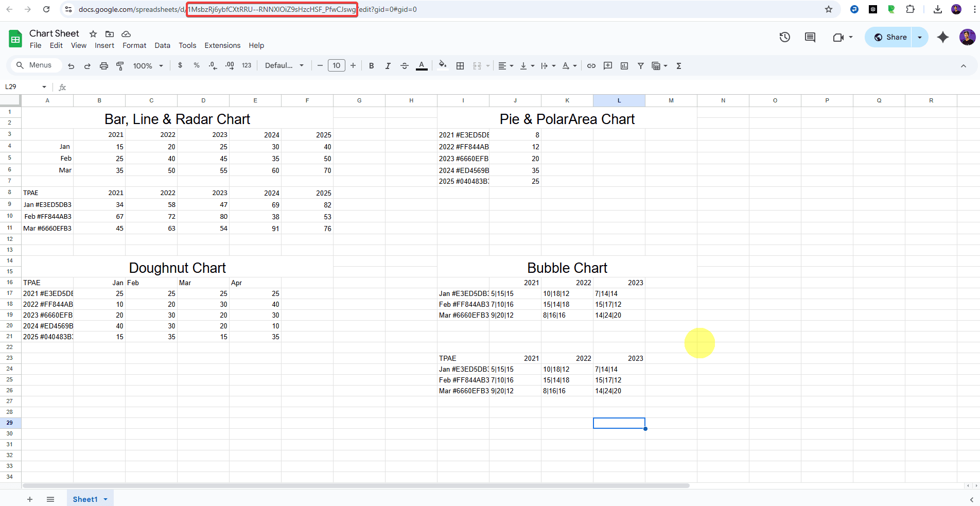
Task: Open the Share options dropdown arrow
Action: click(920, 37)
